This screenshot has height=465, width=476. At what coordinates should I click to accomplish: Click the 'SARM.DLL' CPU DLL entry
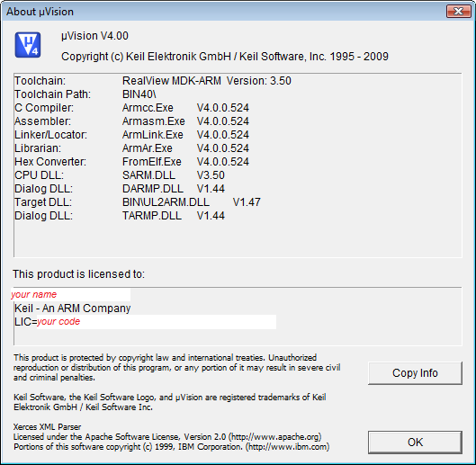click(x=148, y=175)
